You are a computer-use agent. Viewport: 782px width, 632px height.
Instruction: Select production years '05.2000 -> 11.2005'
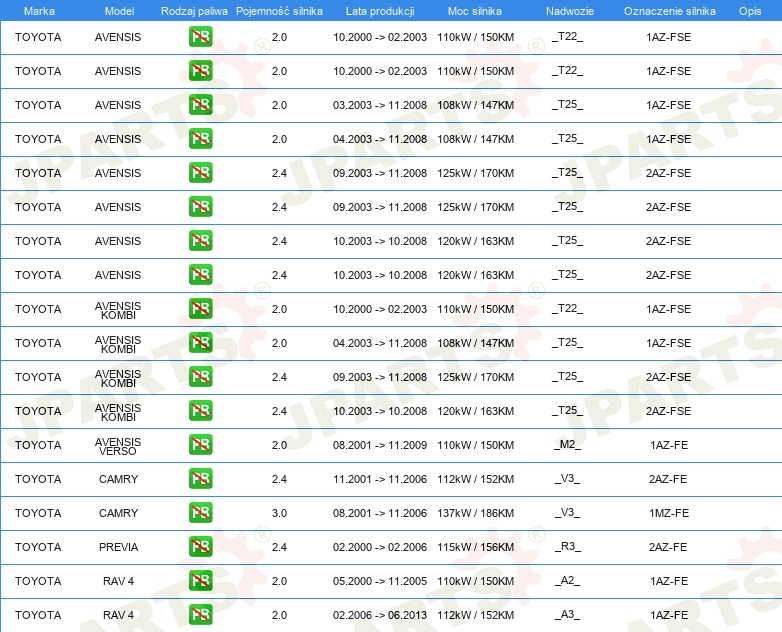(x=380, y=581)
